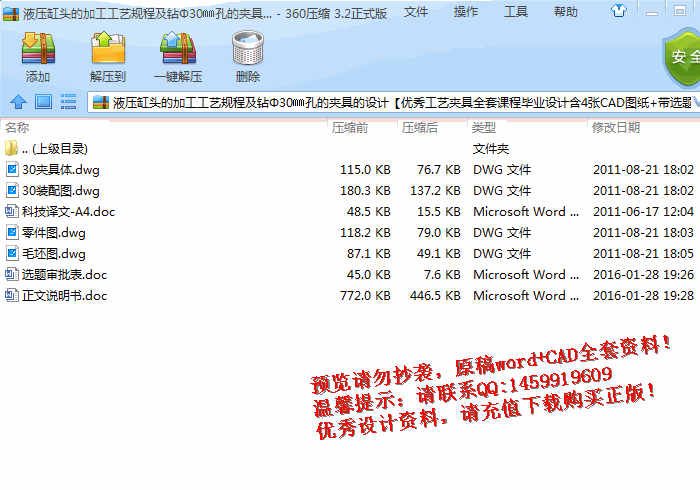Click the 一键解压 (one-click extract) icon

[178, 48]
